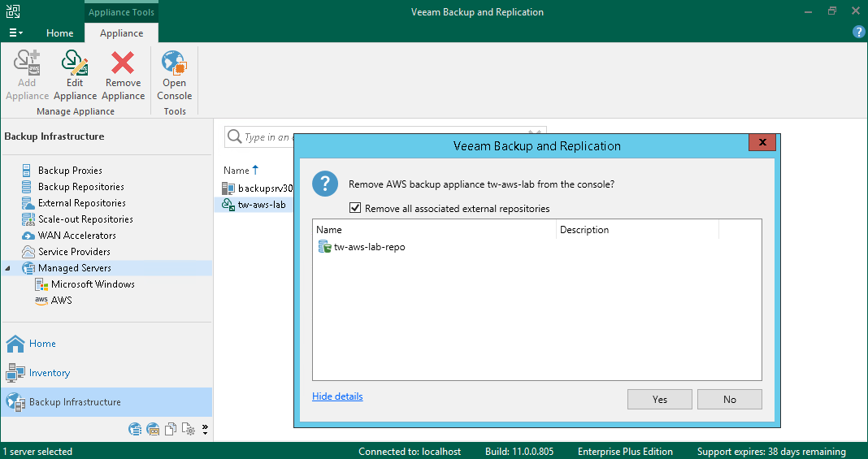Click the dialog question mark icon

tap(325, 184)
